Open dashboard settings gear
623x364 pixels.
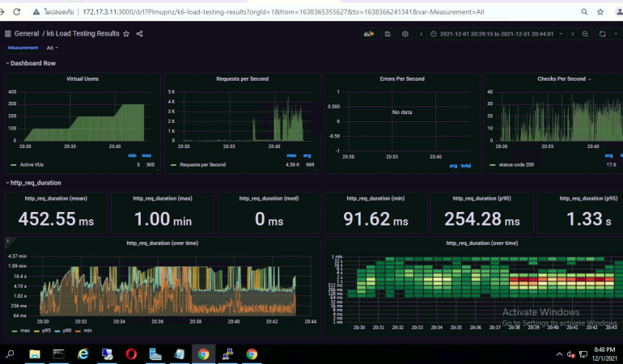405,34
